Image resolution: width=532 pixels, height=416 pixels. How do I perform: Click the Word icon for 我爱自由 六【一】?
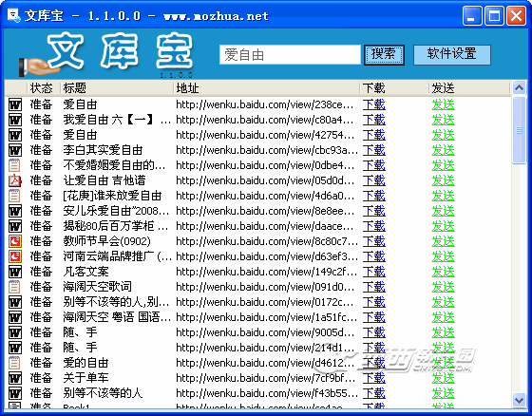coord(15,120)
